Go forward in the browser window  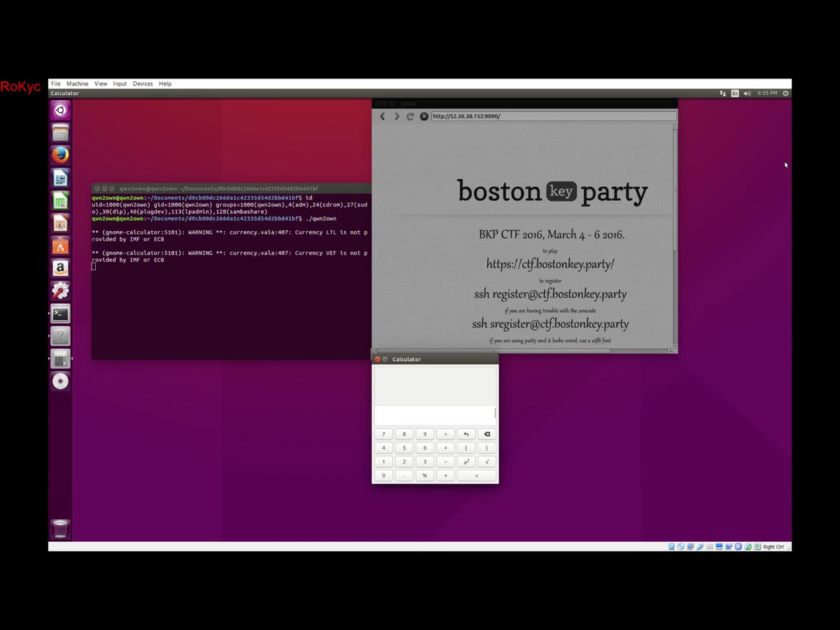coord(396,116)
